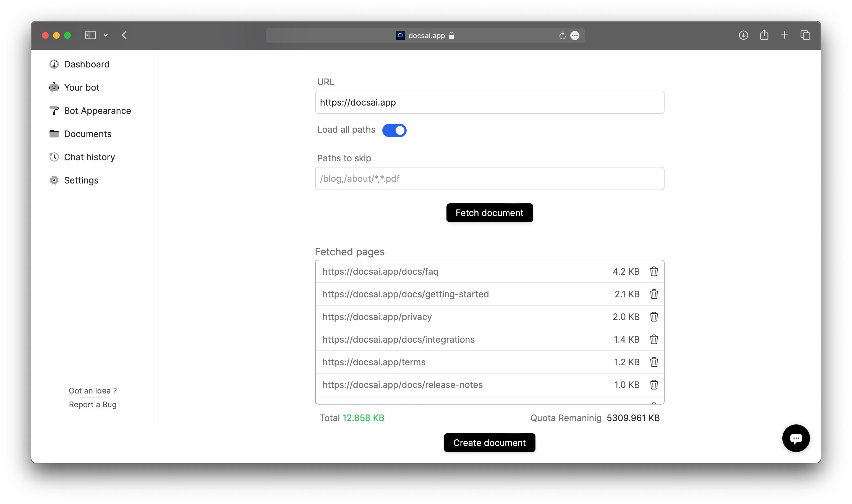Follow the Report a Bug link

coord(92,405)
